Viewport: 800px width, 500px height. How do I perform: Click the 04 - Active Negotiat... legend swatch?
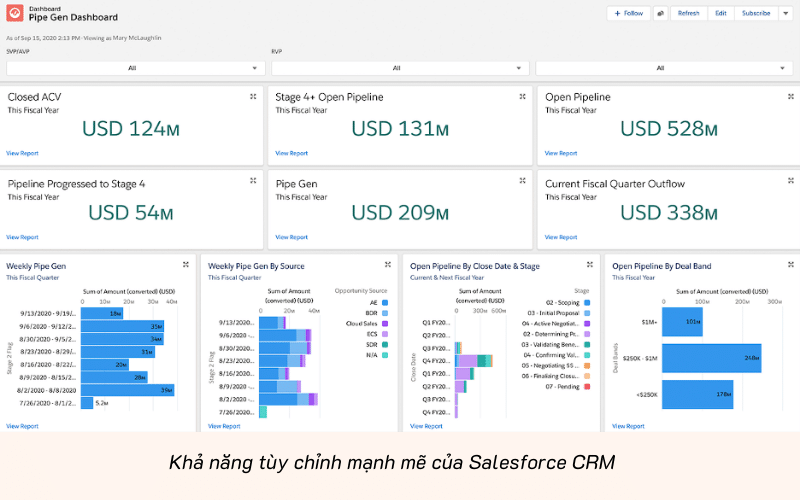[x=587, y=323]
